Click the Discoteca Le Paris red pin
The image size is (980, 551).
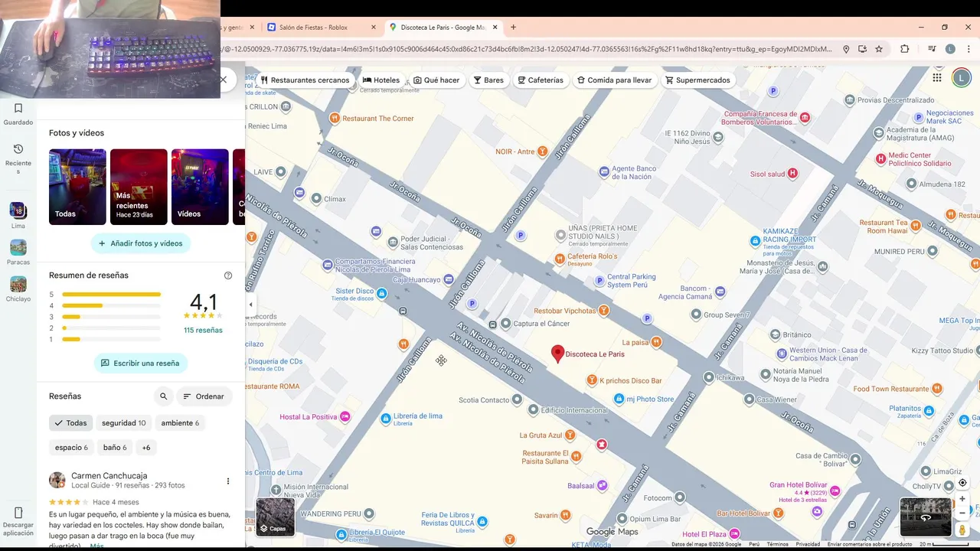558,354
